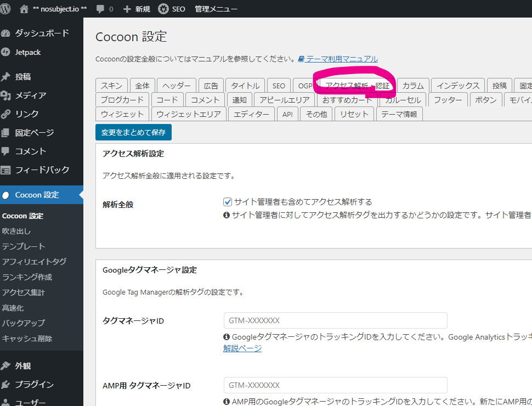Image resolution: width=532 pixels, height=406 pixels.
Task: Open キャッシュ削除 in Cocoon submenu
Action: (x=27, y=339)
